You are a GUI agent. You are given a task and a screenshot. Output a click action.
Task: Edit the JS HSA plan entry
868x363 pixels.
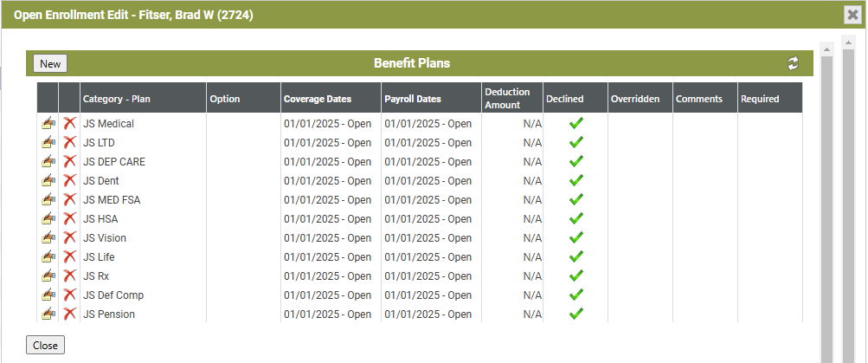click(x=48, y=219)
